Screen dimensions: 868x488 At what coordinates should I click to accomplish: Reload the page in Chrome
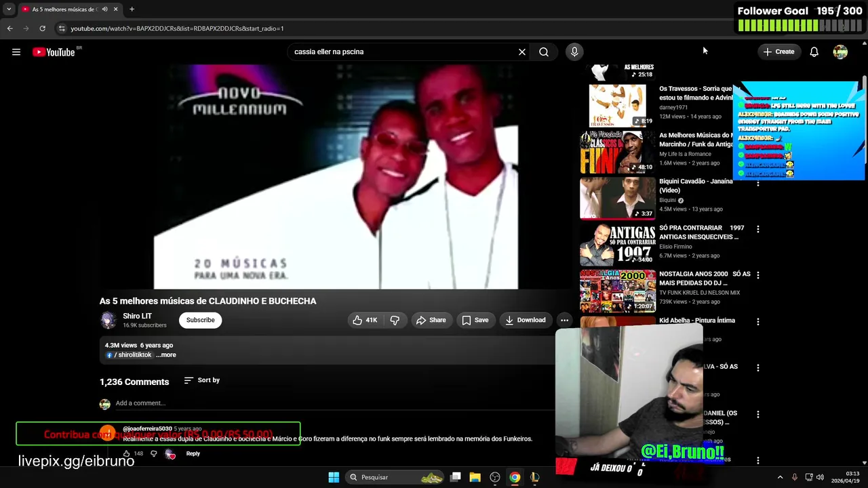click(42, 28)
